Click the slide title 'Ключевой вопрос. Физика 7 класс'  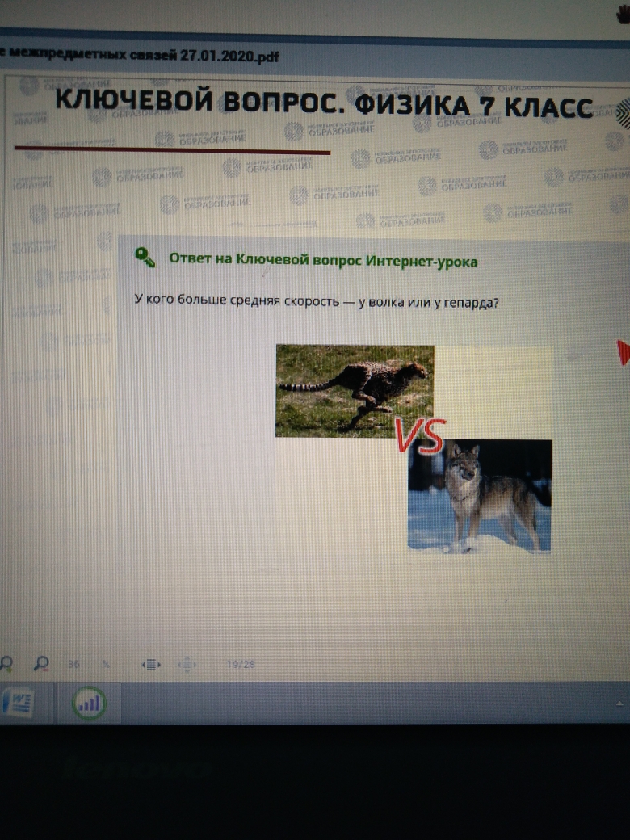323,104
